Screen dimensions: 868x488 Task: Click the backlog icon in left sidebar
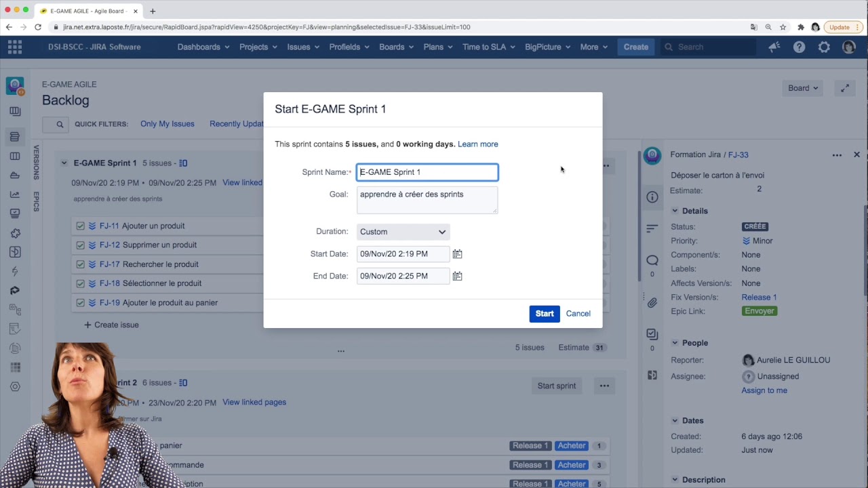coord(14,137)
